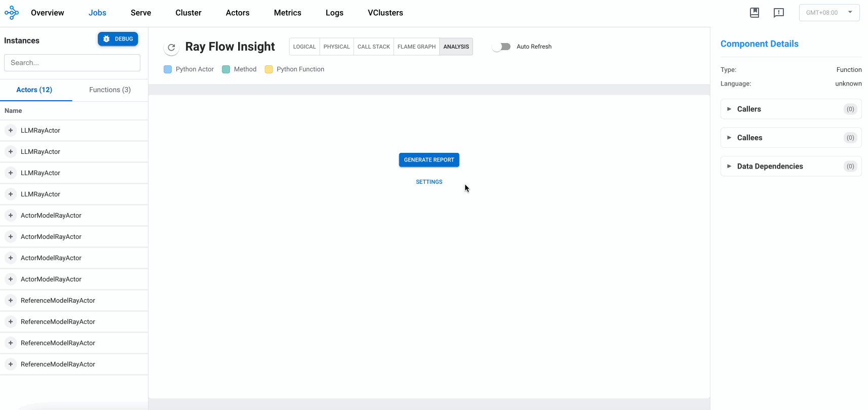Switch to the Logical view
The height and width of the screenshot is (410, 868).
305,47
